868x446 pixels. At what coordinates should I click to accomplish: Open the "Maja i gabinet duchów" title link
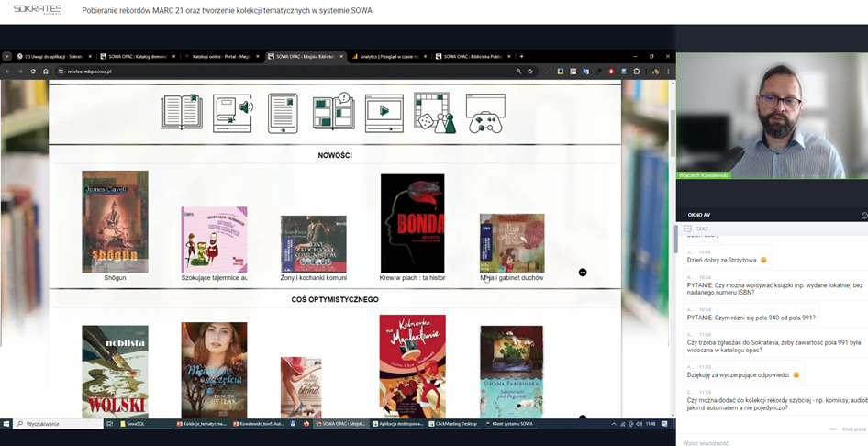pos(511,278)
